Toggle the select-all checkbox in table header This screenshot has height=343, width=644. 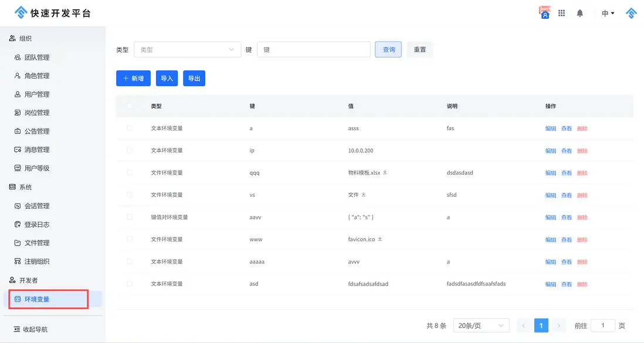click(130, 106)
